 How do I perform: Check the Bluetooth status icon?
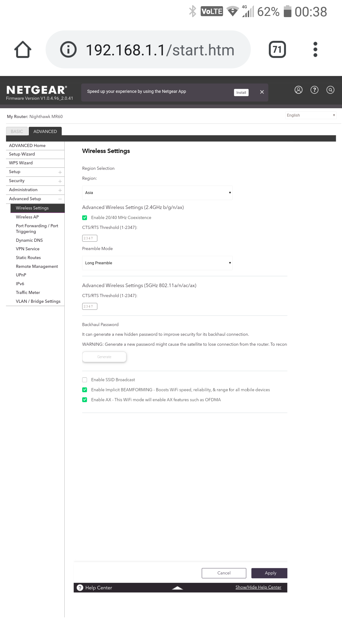(193, 11)
